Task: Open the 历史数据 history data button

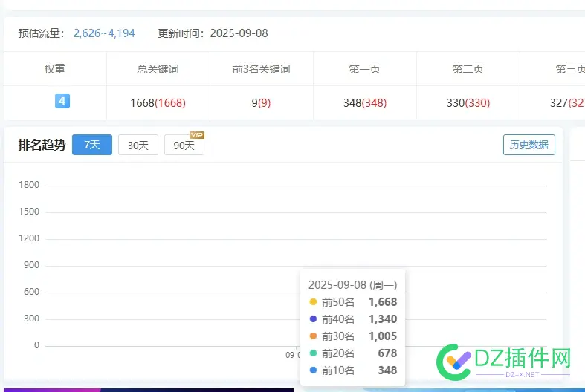Action: click(529, 145)
